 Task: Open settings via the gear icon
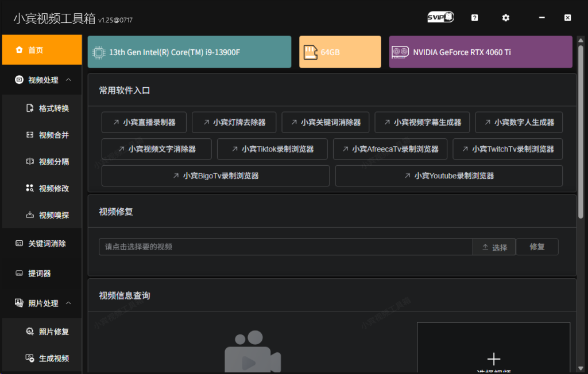click(505, 18)
